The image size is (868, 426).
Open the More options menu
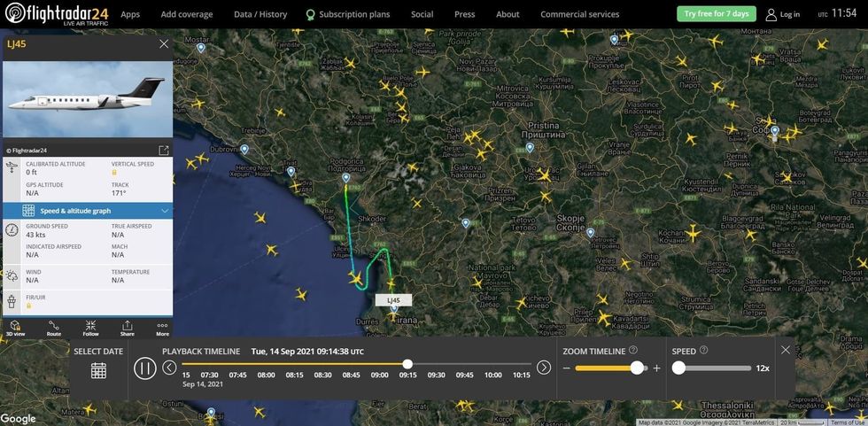[x=162, y=328]
